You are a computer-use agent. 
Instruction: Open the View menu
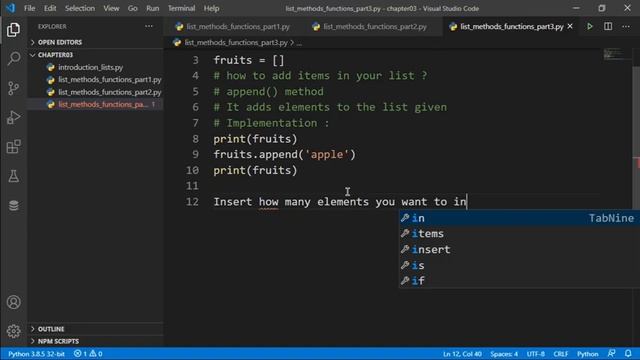111,8
